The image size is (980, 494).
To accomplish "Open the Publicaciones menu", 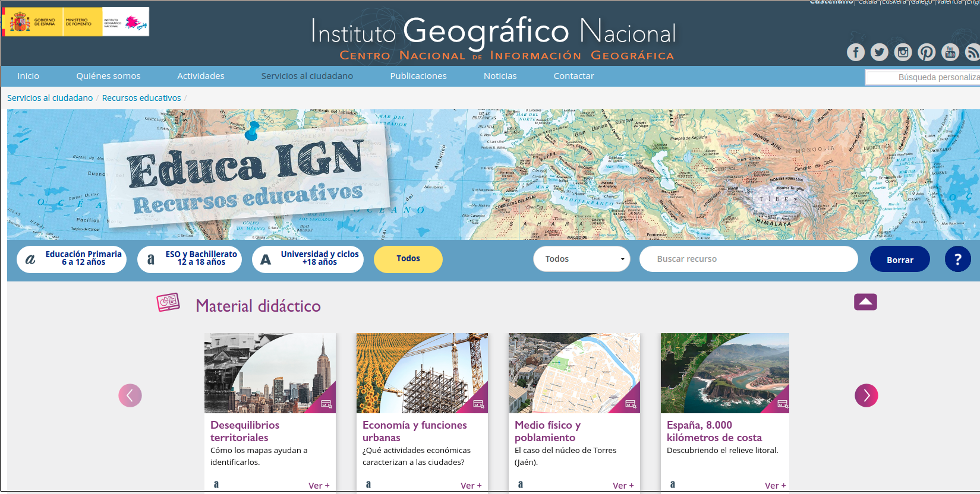I will pyautogui.click(x=418, y=76).
